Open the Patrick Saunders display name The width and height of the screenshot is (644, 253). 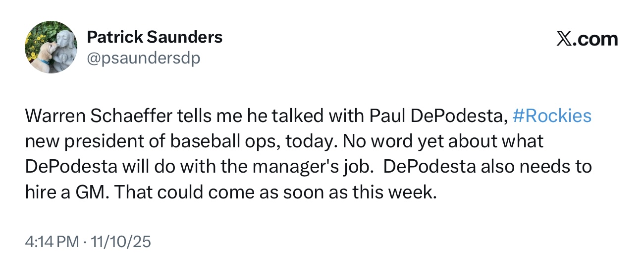155,37
